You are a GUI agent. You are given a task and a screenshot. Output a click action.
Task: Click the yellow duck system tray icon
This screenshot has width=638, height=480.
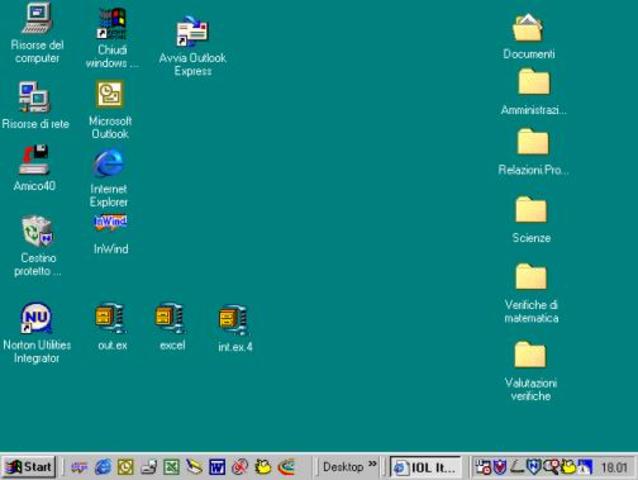568,467
